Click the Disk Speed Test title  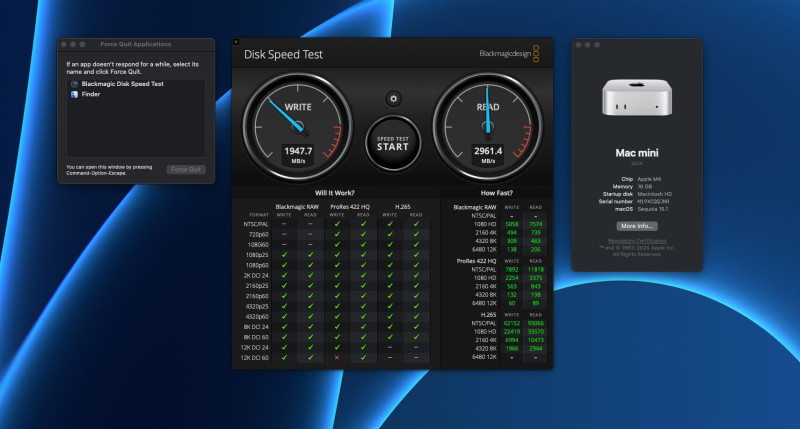(283, 54)
